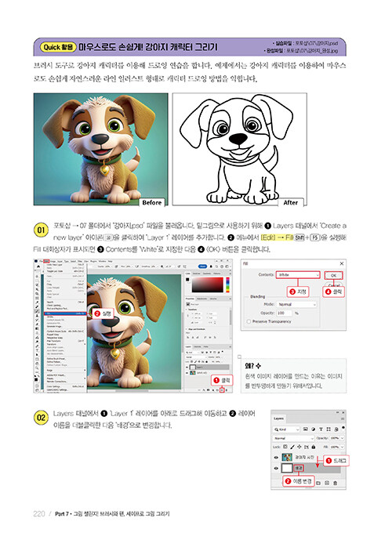
Task: Click the Opacity field in Fill dialog
Action: tap(284, 313)
